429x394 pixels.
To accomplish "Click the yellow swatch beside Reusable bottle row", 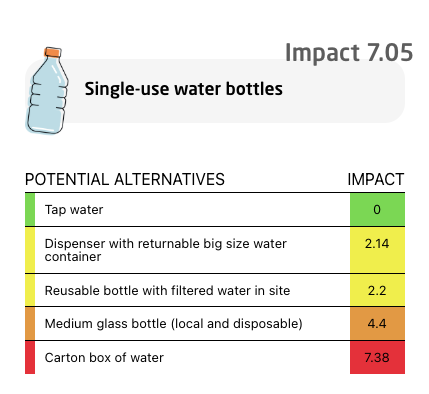I will [30, 290].
